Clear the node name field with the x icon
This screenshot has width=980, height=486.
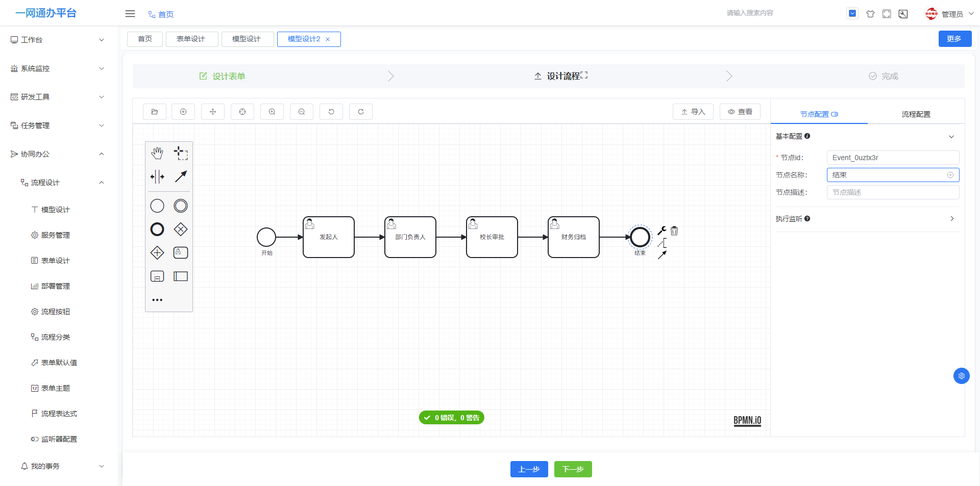pyautogui.click(x=950, y=175)
